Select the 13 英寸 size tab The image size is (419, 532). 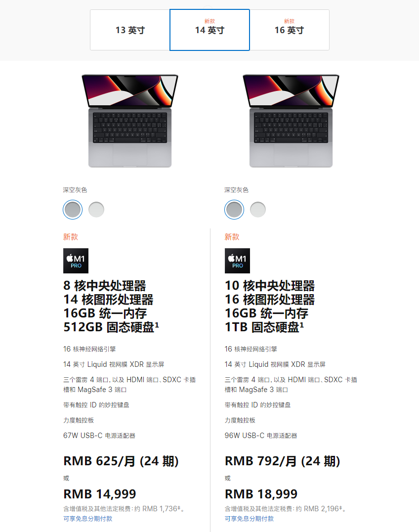coord(130,30)
